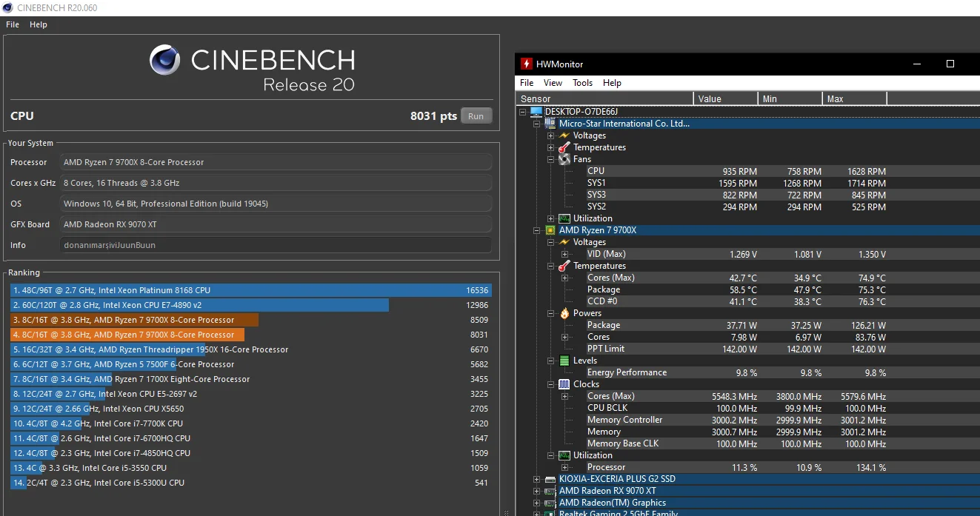Open the HWMonitor View menu
The image size is (980, 516).
pyautogui.click(x=553, y=83)
